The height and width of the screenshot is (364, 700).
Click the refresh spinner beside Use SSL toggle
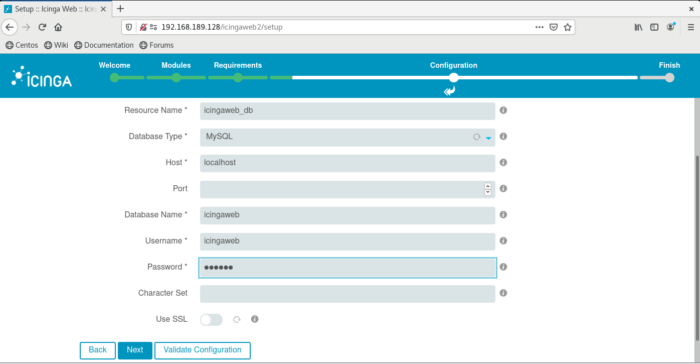pyautogui.click(x=237, y=319)
